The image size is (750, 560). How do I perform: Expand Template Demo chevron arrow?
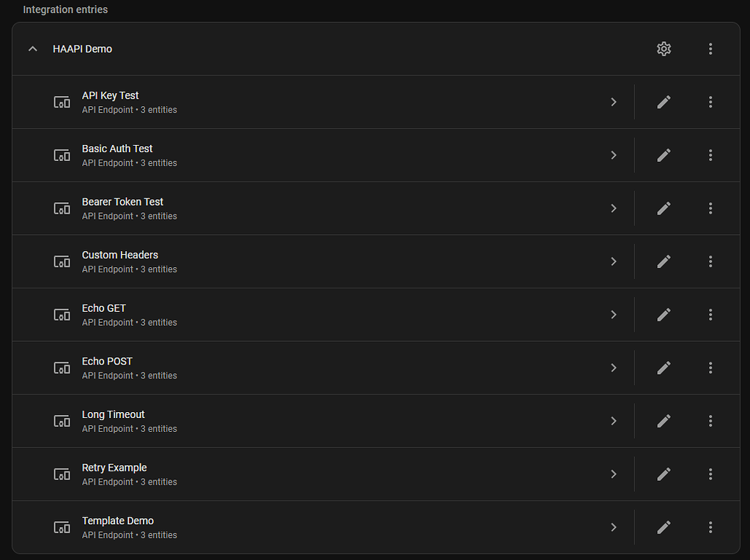[614, 527]
